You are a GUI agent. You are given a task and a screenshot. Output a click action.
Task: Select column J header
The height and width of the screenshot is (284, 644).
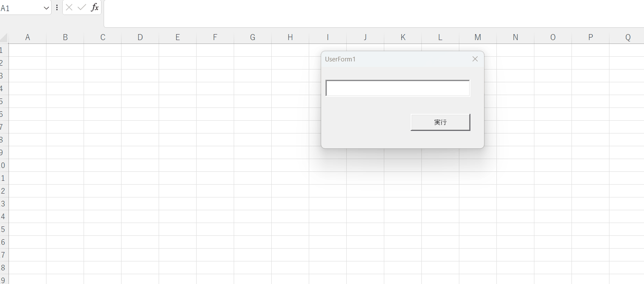click(x=365, y=37)
